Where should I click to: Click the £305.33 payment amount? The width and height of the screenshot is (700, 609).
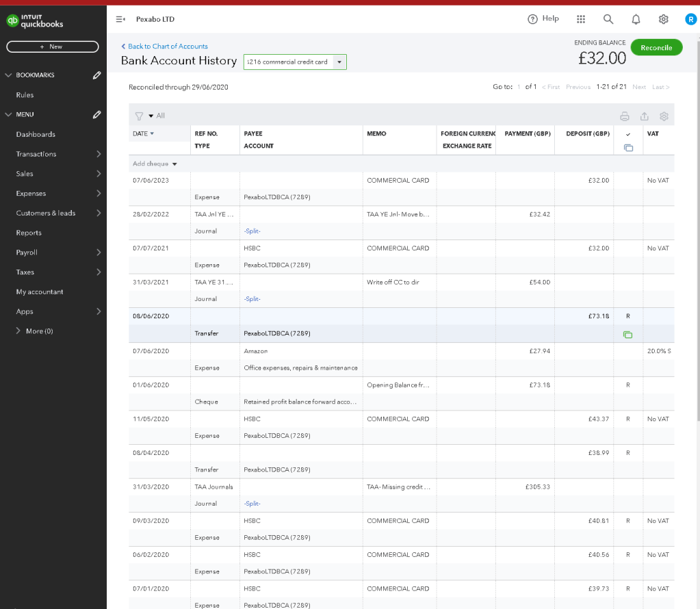[538, 487]
